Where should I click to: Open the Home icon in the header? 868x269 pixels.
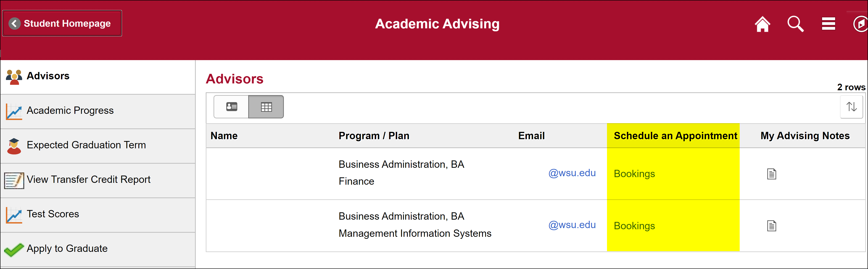[762, 24]
